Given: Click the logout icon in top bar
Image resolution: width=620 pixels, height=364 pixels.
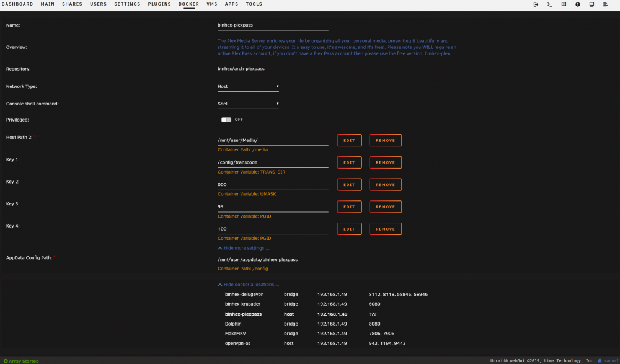Looking at the screenshot, I should point(536,4).
